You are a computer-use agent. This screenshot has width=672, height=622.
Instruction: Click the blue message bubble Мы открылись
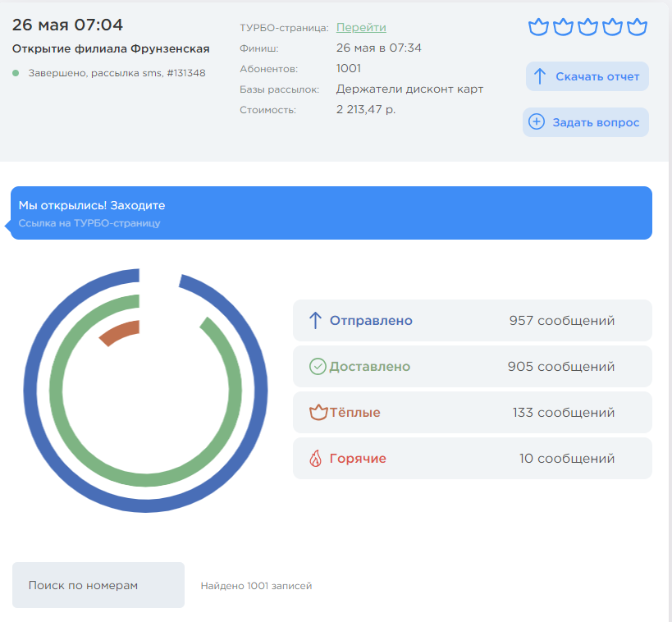[x=331, y=213]
